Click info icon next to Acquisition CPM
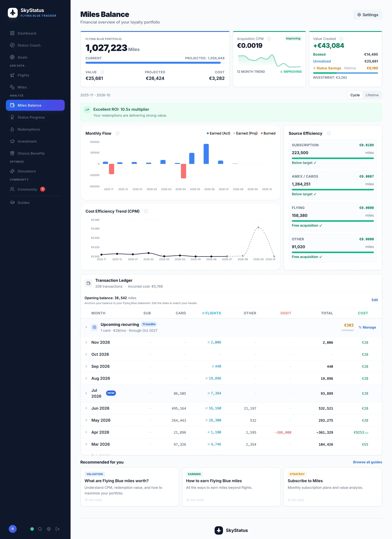392x539 pixels. click(x=269, y=39)
